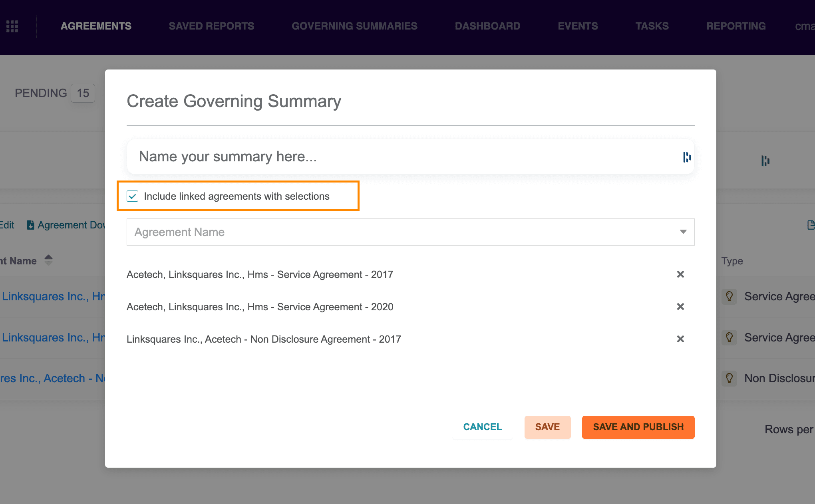Open the SAVED REPORTS tab
Viewport: 815px width, 504px height.
211,26
